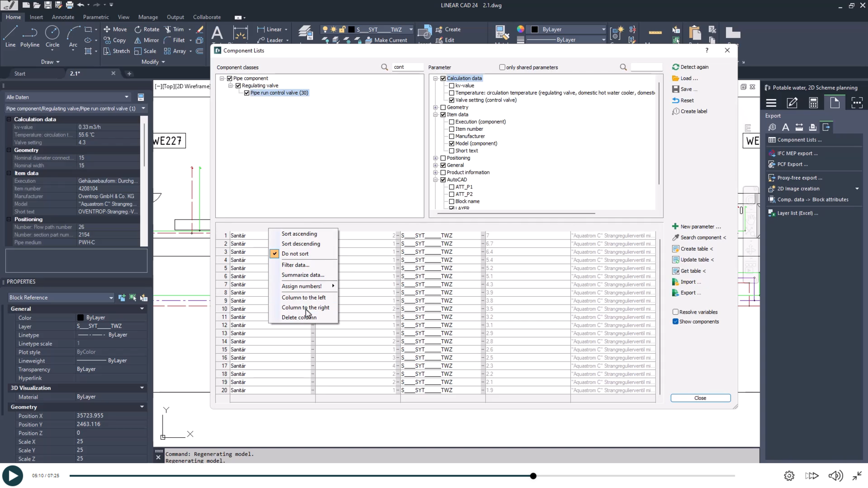Click Reset in Component Lists
This screenshot has height=488, width=868.
pyautogui.click(x=686, y=101)
